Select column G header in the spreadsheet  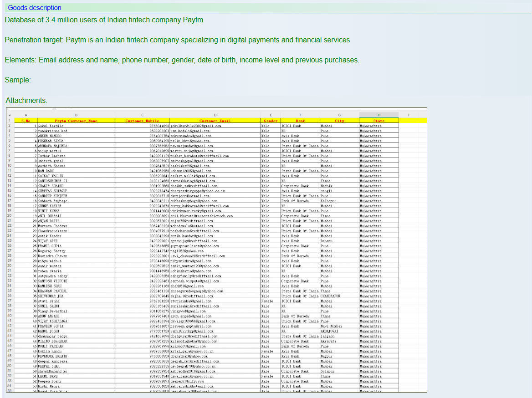339,115
